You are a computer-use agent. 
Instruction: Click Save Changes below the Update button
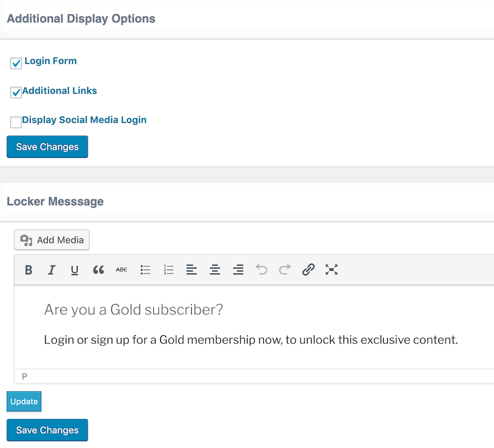[47, 430]
